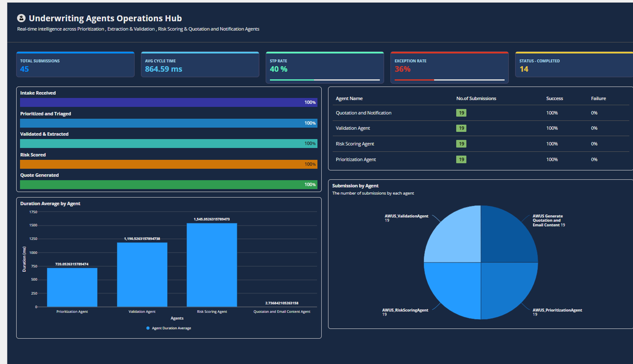633x364 pixels.
Task: Click the Prioritization Agent bar in duration chart
Action: 72,287
